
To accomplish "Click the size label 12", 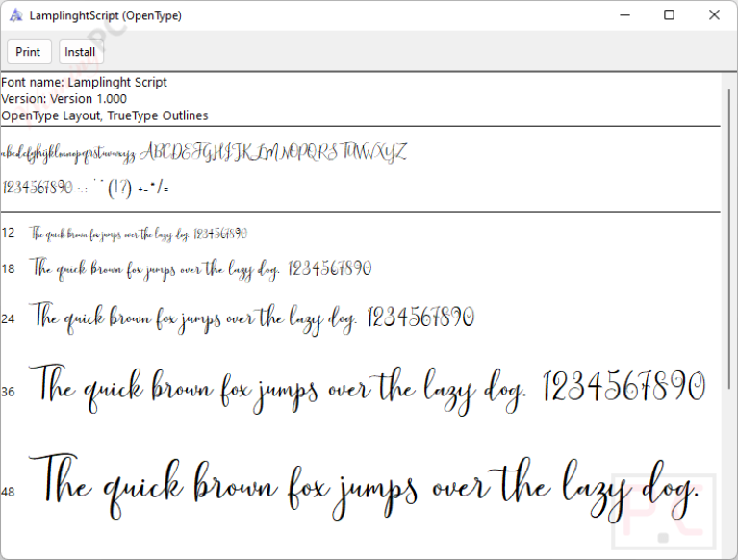I will [8, 233].
